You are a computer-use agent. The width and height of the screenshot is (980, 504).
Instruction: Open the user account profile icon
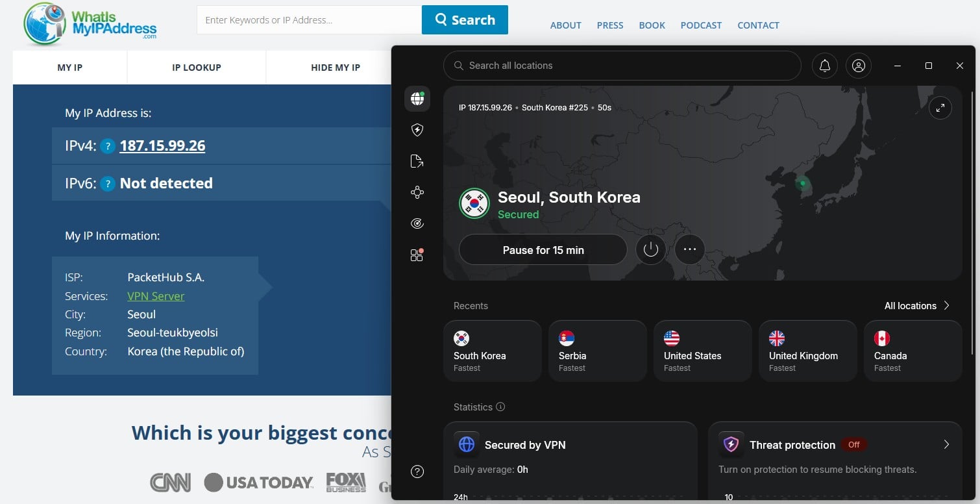[x=859, y=66]
